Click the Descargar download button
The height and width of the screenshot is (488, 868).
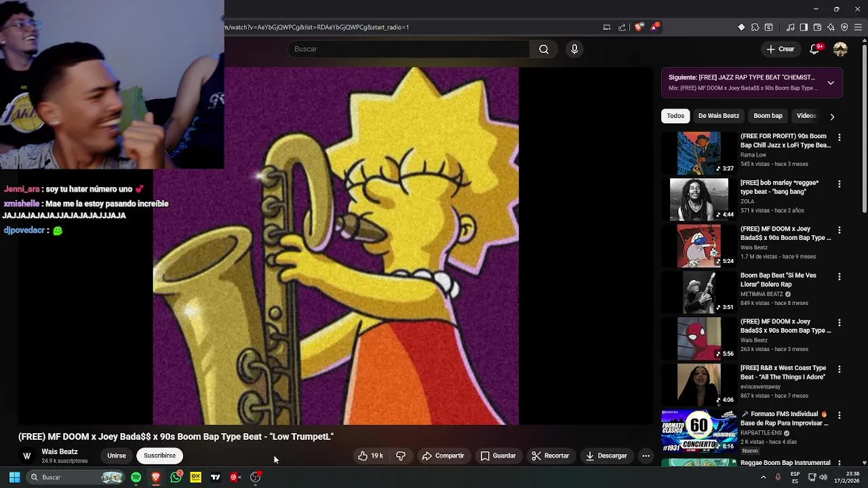606,455
